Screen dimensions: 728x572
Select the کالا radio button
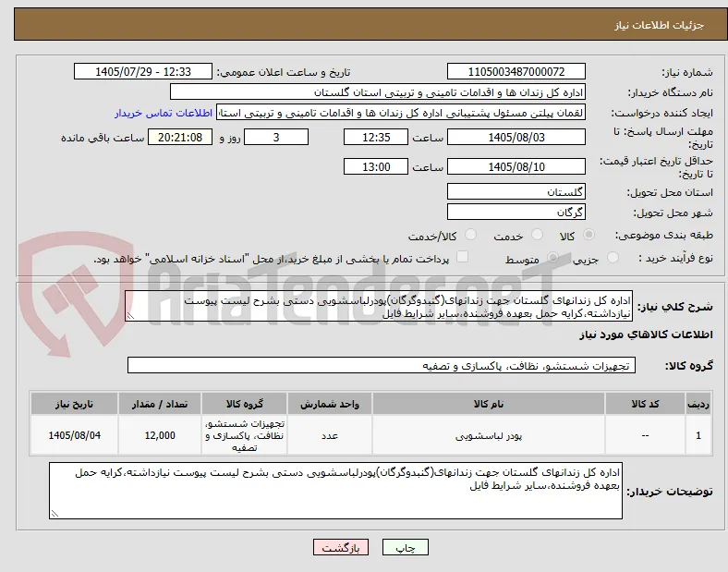pyautogui.click(x=588, y=235)
